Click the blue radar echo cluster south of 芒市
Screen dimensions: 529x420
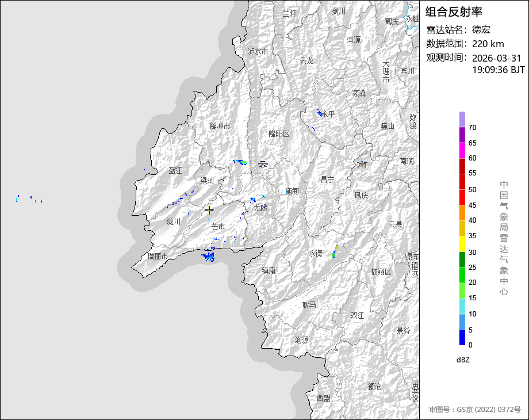(x=208, y=256)
